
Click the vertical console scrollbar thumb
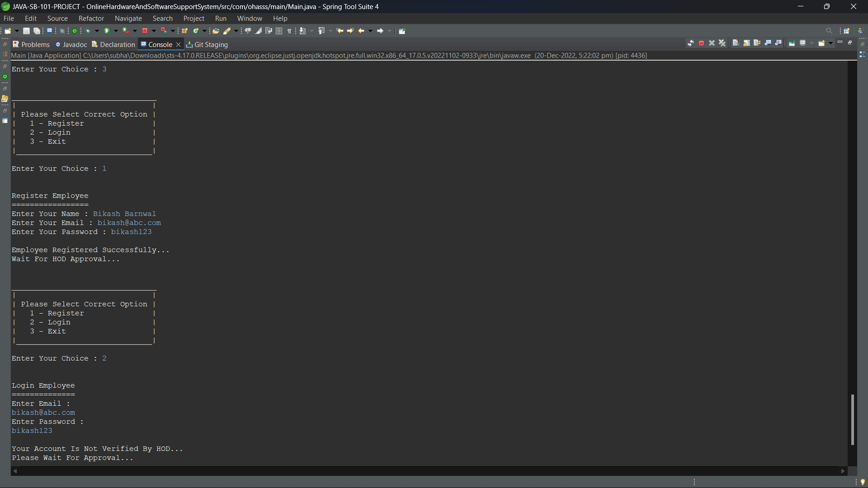point(852,419)
